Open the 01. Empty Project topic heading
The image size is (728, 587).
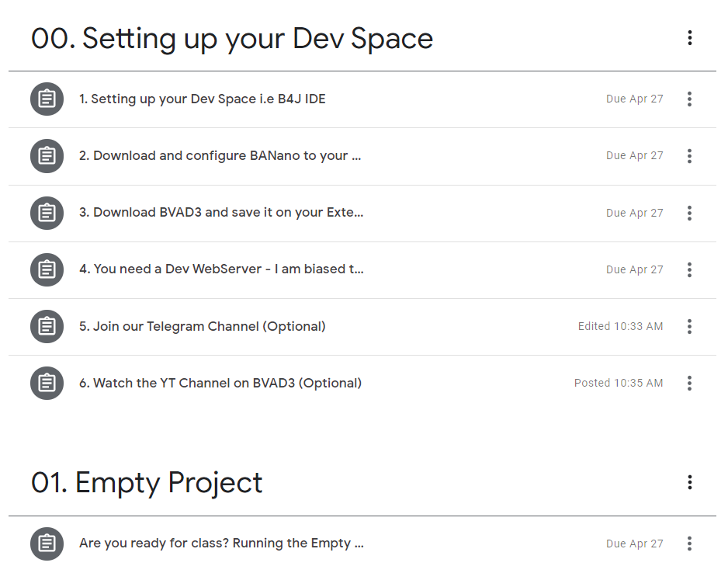147,483
